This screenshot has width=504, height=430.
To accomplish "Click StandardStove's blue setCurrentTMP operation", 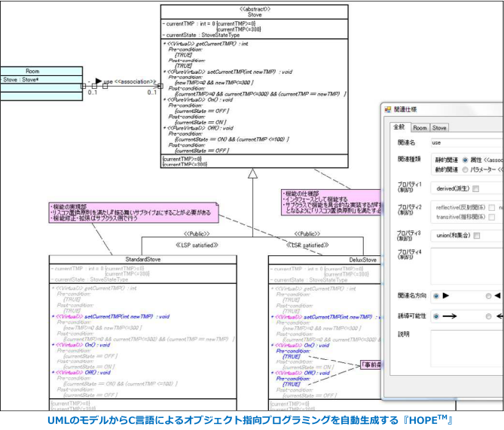I will click(x=111, y=316).
